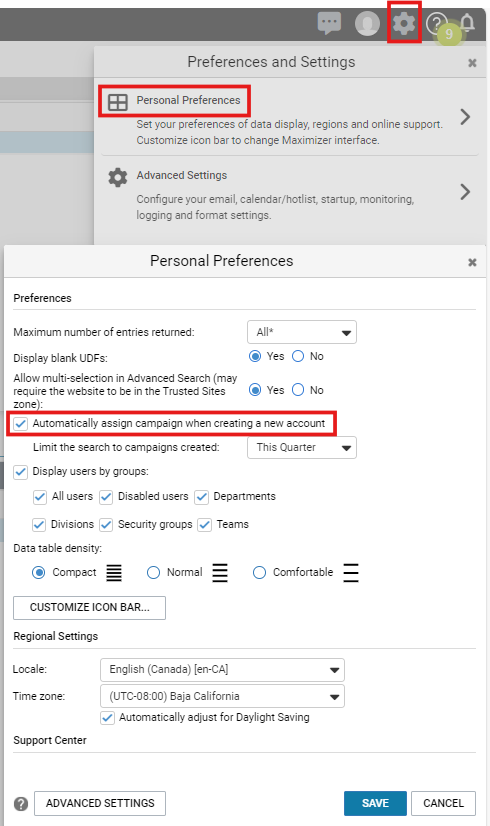This screenshot has width=490, height=826.
Task: Open the chat messages icon in the header
Action: (329, 24)
